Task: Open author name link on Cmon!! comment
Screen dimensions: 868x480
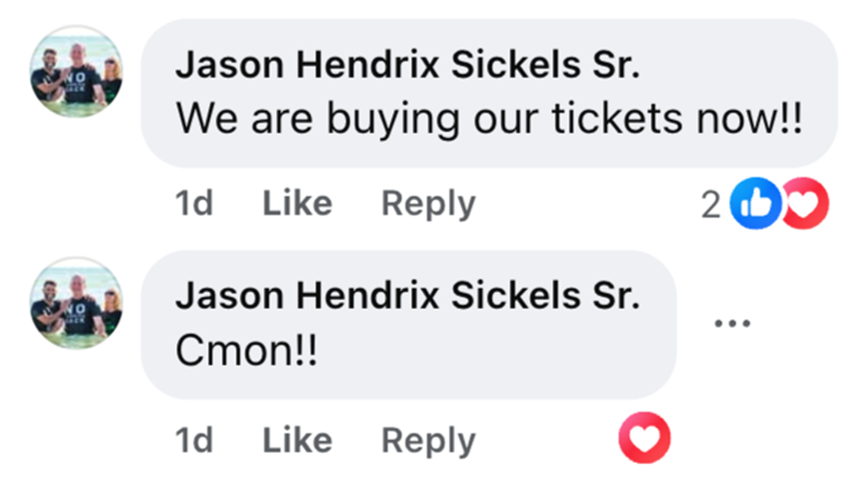Action: [407, 296]
